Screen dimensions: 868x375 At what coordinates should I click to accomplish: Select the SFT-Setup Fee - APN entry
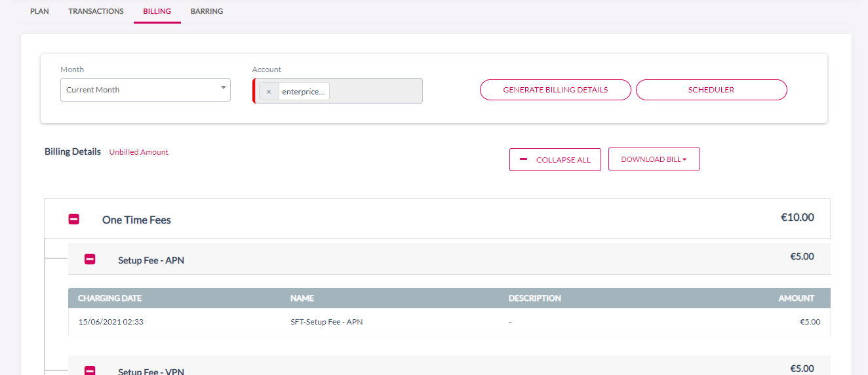coord(326,322)
